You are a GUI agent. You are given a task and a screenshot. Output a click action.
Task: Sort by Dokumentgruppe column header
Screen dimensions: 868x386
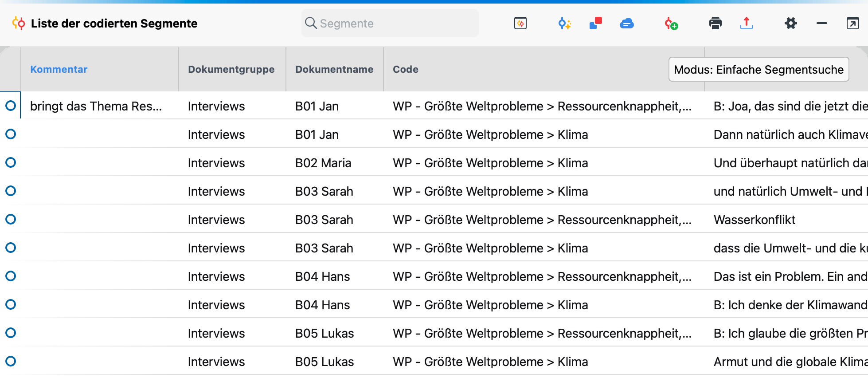pyautogui.click(x=231, y=69)
